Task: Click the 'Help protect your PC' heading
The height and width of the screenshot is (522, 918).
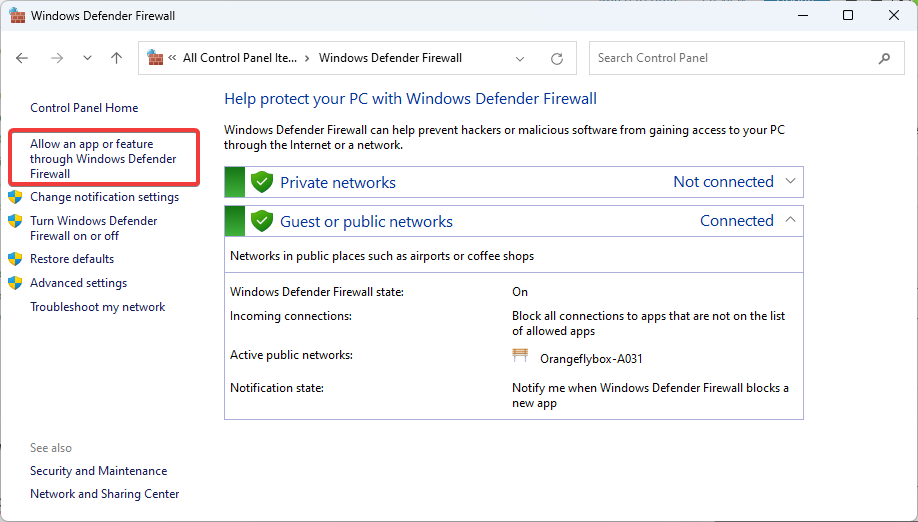Action: coord(410,99)
